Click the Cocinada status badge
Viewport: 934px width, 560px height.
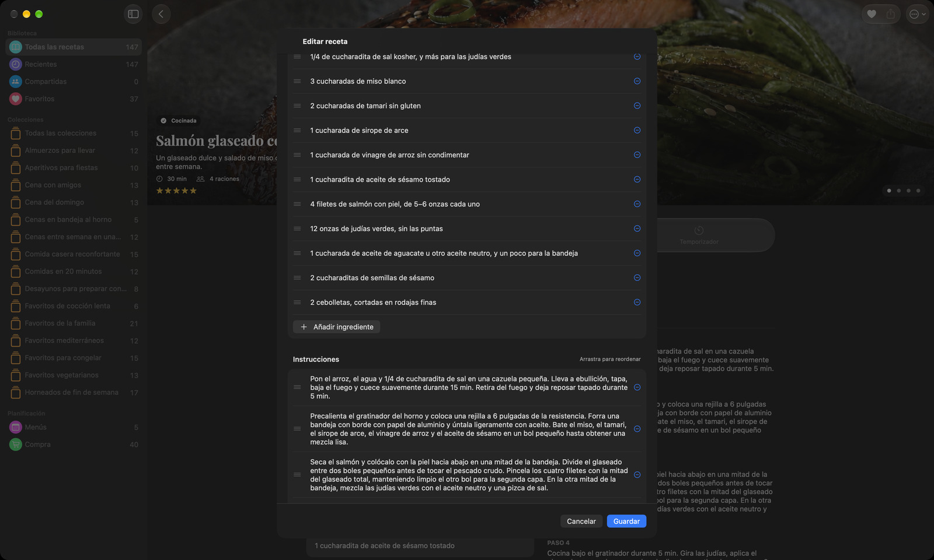[x=179, y=121]
